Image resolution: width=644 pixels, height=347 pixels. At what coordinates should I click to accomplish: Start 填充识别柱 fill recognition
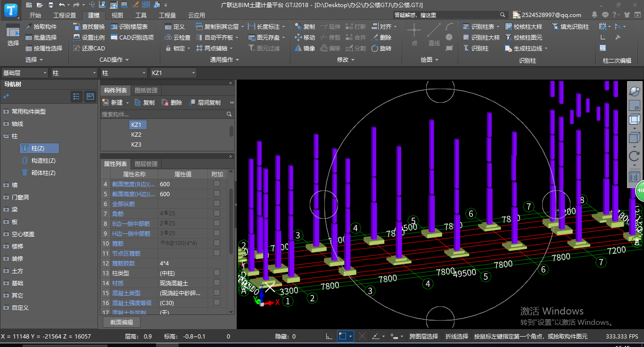tap(570, 26)
